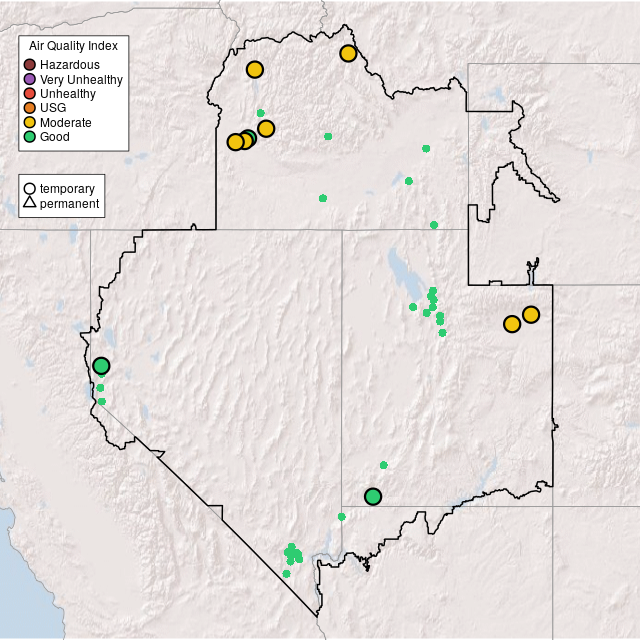Open the large green monitor in the south
640x640 pixels.
[x=373, y=497]
